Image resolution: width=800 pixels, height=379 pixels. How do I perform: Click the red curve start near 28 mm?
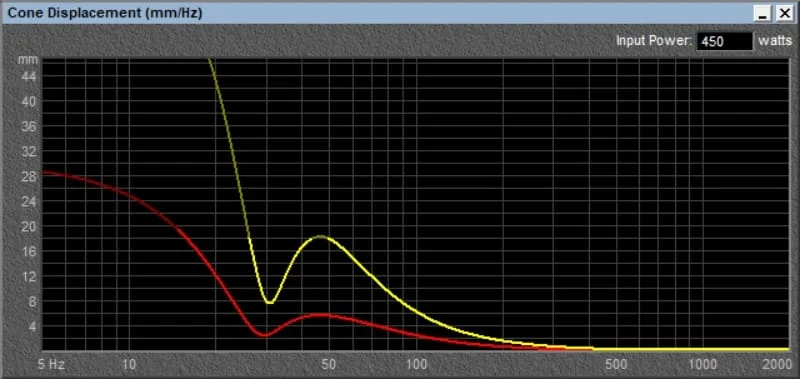pyautogui.click(x=46, y=172)
